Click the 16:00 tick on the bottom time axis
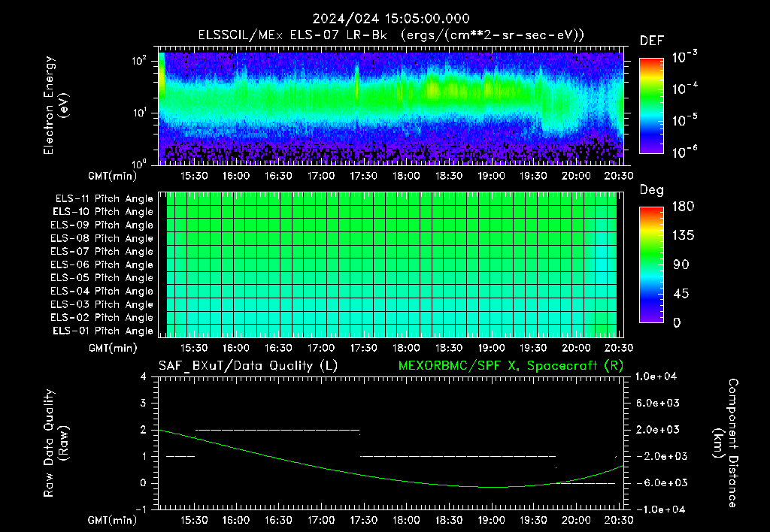770x532 pixels. coord(236,520)
